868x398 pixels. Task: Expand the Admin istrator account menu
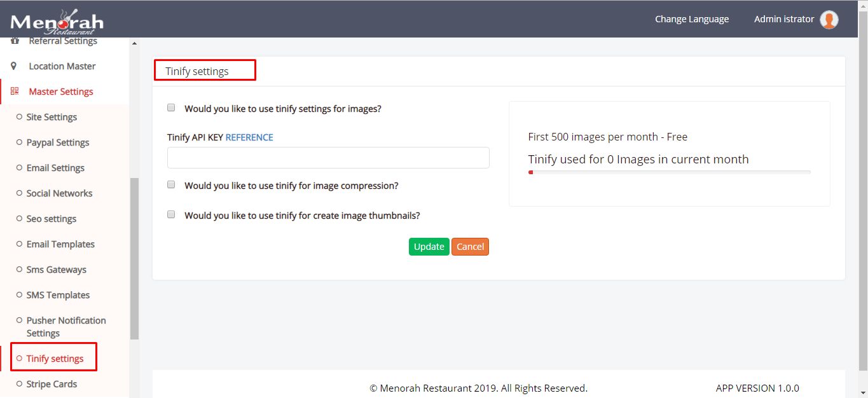(x=783, y=19)
